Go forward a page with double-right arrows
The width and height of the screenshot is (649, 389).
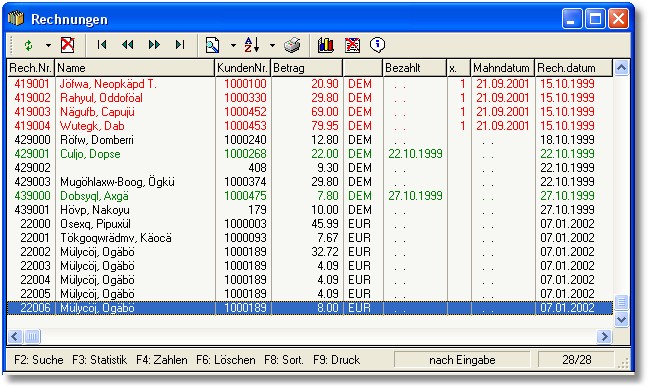click(154, 44)
